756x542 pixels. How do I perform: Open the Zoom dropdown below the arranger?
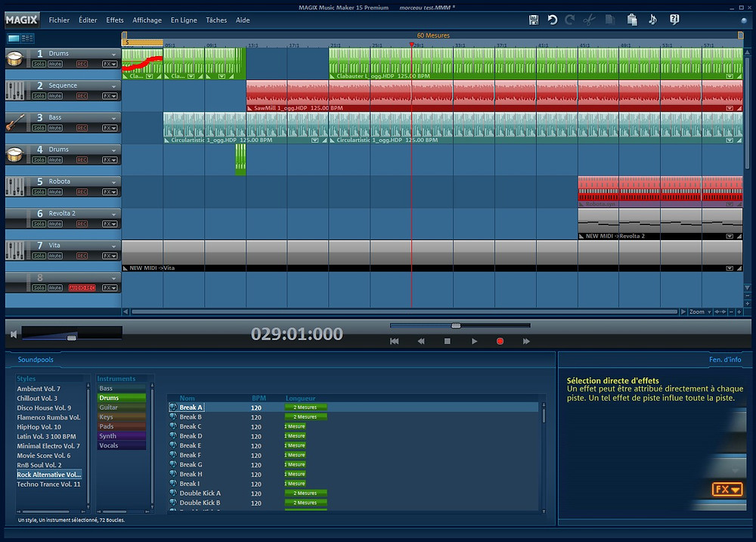click(x=700, y=312)
